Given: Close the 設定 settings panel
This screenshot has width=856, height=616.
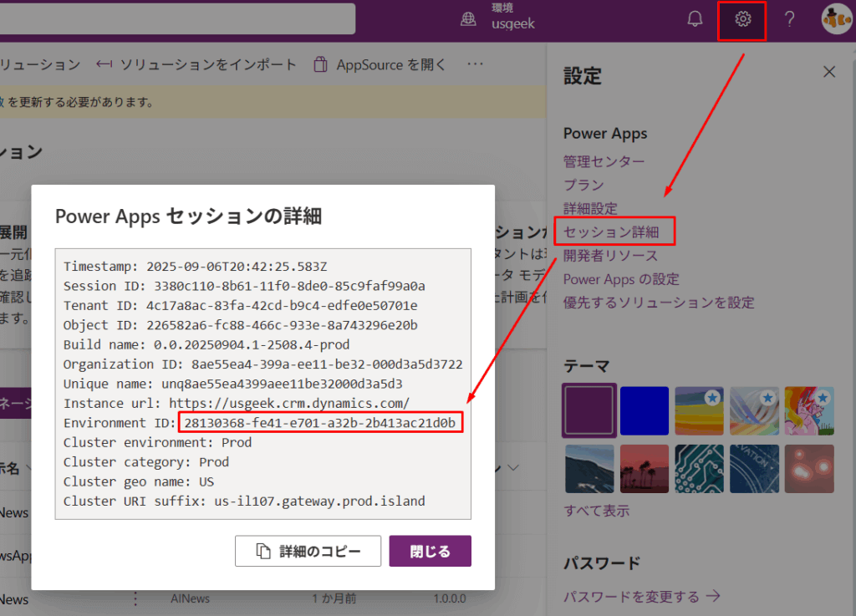Looking at the screenshot, I should click(x=829, y=72).
